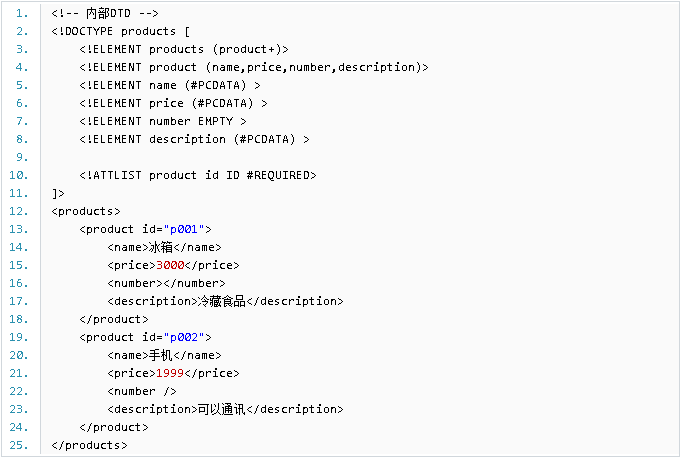This screenshot has width=681, height=458.
Task: Click the product element child list declaration
Action: pyautogui.click(x=254, y=67)
